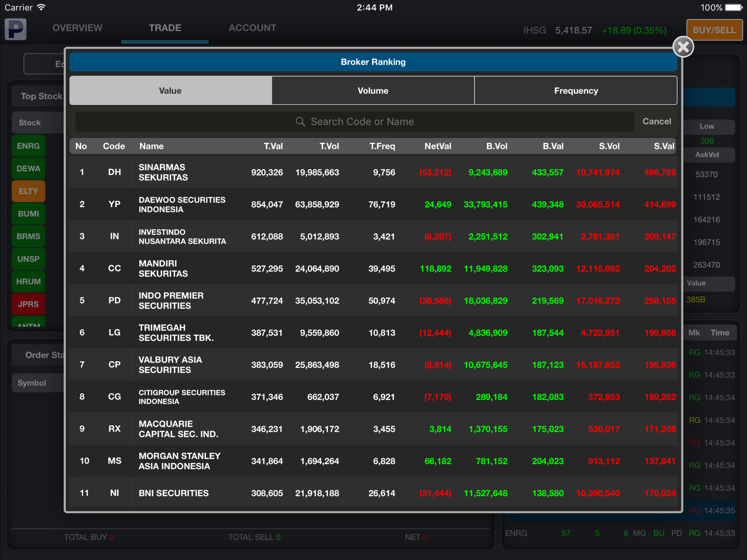Image resolution: width=747 pixels, height=560 pixels.
Task: Select the Value ranking tab
Action: [171, 91]
